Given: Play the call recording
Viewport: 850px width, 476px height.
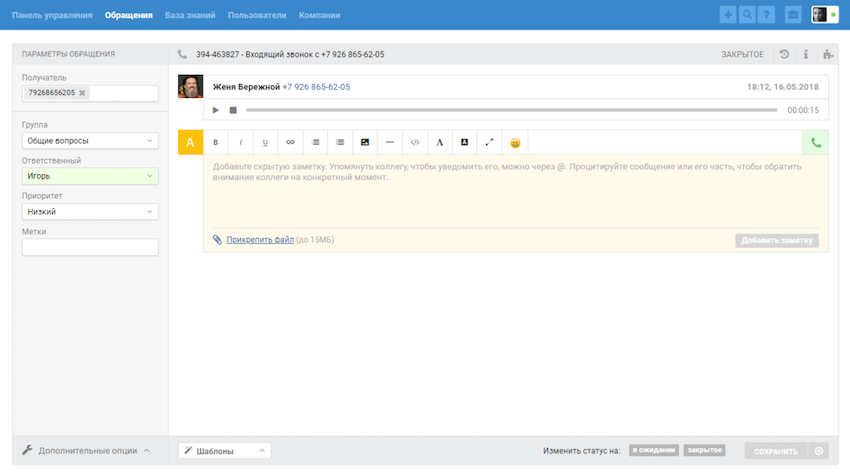Looking at the screenshot, I should [215, 110].
